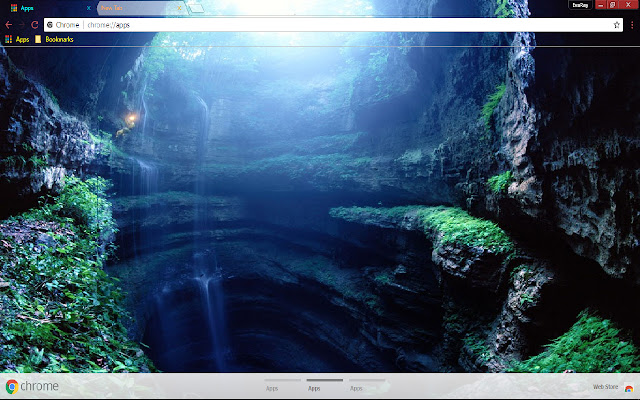Go back using the back arrow
Image resolution: width=640 pixels, height=400 pixels.
coord(8,25)
